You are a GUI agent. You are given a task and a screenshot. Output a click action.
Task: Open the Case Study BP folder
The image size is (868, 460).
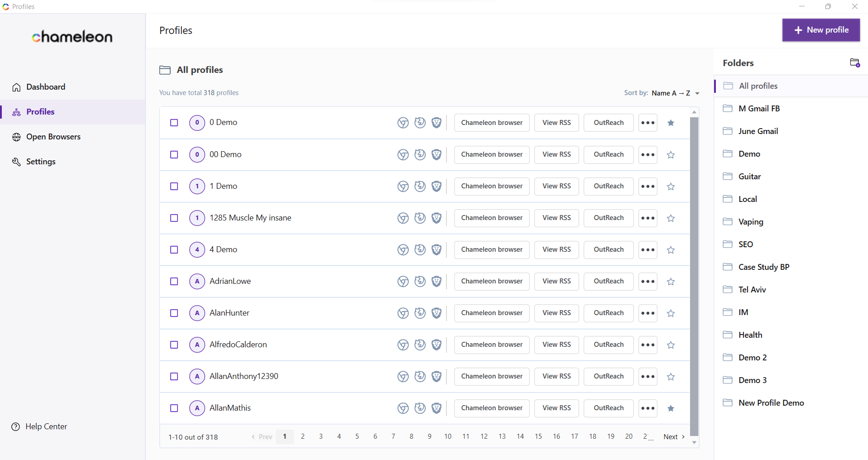pyautogui.click(x=791, y=267)
